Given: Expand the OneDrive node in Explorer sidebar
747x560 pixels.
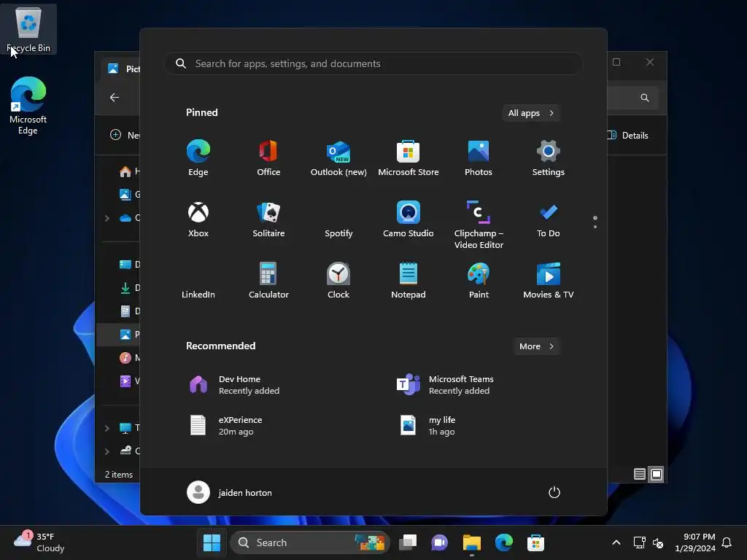Looking at the screenshot, I should (107, 218).
